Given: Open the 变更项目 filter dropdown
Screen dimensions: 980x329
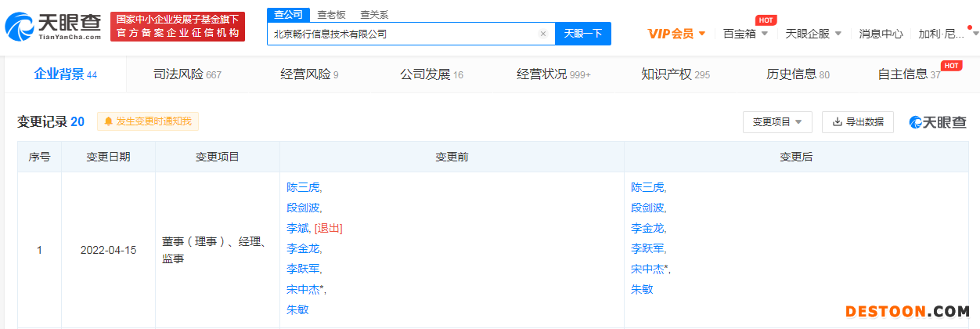Looking at the screenshot, I should coord(777,122).
